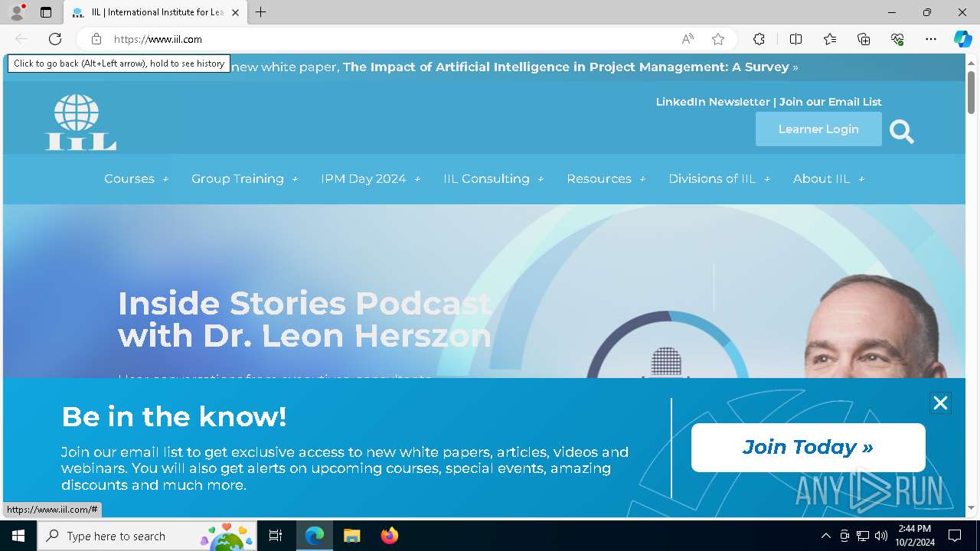Open the tab actions menu icon
The width and height of the screenshot is (980, 551).
pos(46,12)
